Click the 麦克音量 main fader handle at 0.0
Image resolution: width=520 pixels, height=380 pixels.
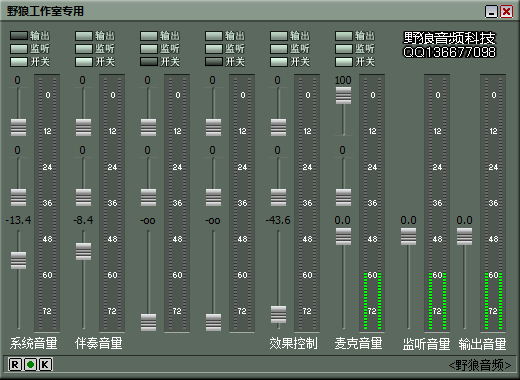343,236
